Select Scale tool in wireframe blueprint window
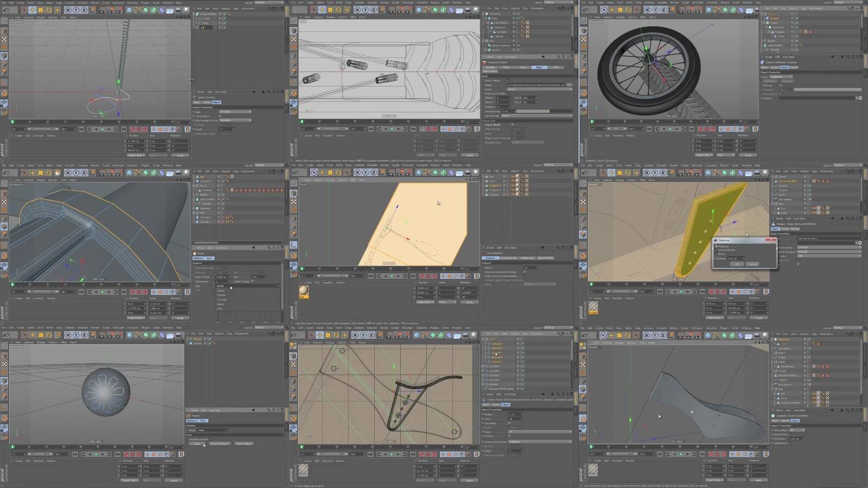Screen dimensions: 868x488 pyautogui.click(x=330, y=10)
